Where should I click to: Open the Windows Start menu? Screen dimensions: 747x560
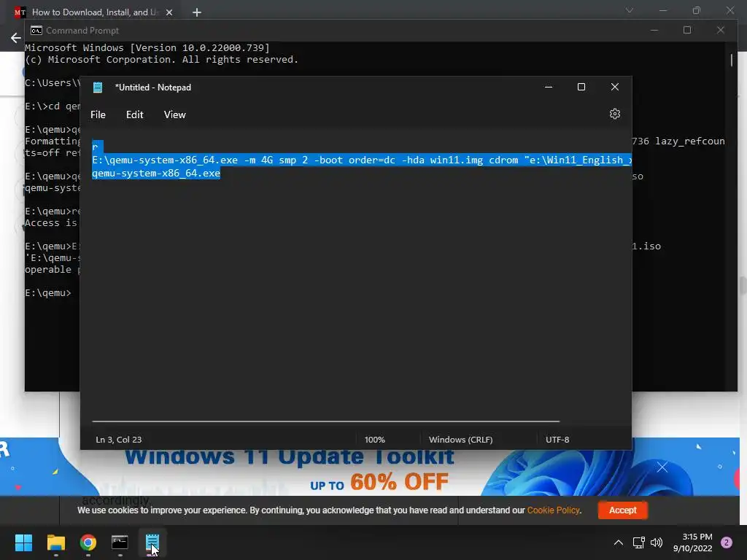(23, 542)
